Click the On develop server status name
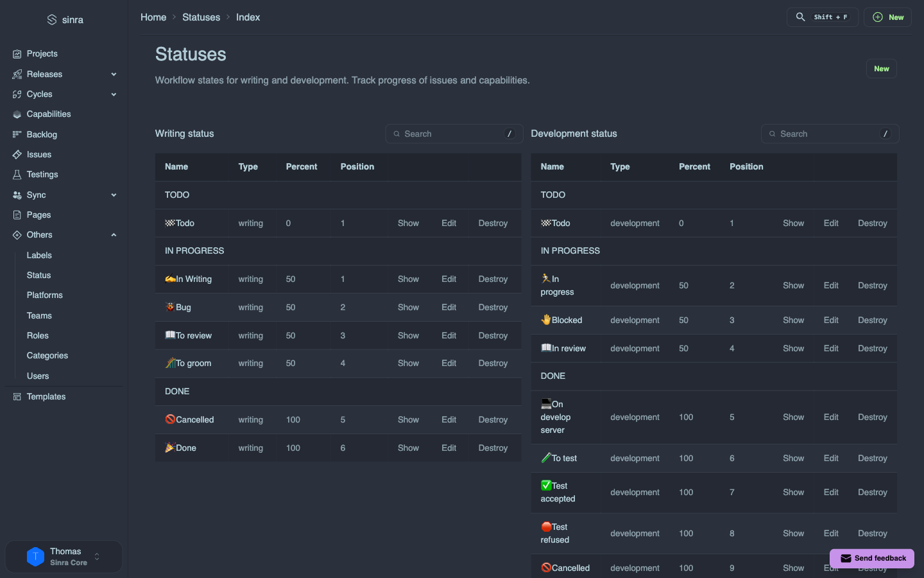This screenshot has height=578, width=924. coord(556,417)
